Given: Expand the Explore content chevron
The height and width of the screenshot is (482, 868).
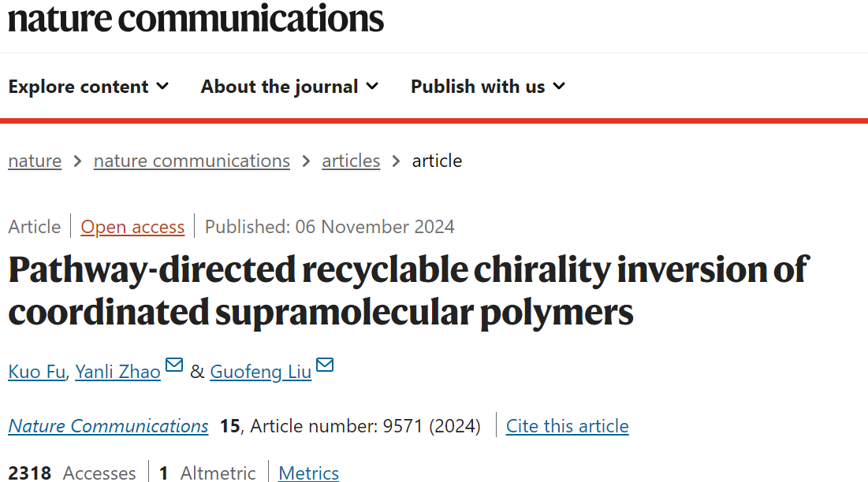Looking at the screenshot, I should pyautogui.click(x=162, y=86).
